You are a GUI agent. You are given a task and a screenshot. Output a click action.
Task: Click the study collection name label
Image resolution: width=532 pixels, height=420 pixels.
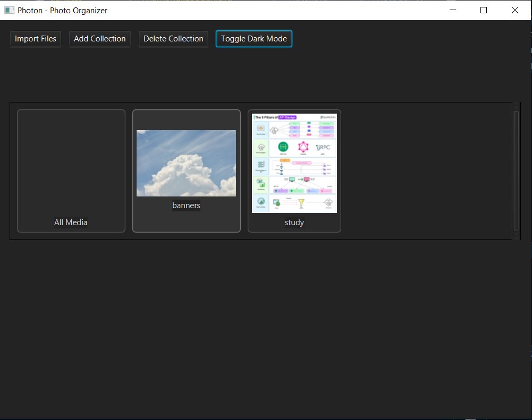[294, 222]
